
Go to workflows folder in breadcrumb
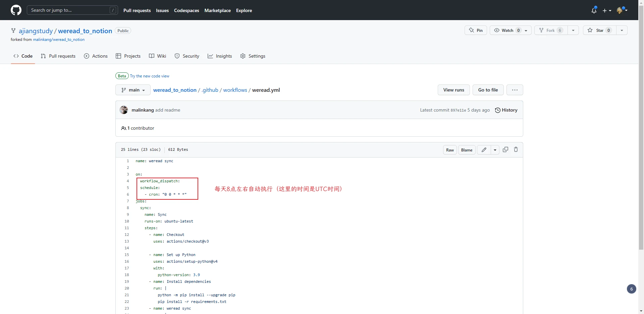pos(235,90)
